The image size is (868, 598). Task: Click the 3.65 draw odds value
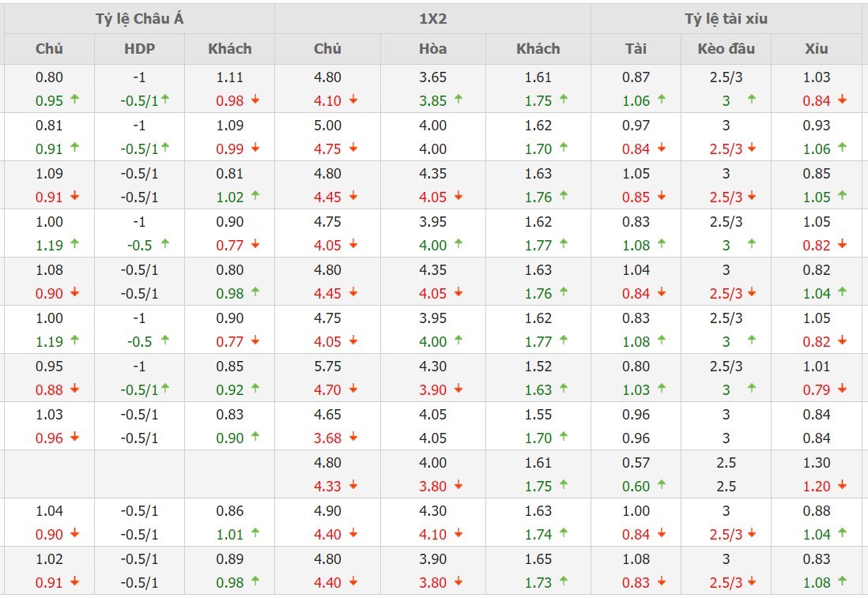(432, 77)
